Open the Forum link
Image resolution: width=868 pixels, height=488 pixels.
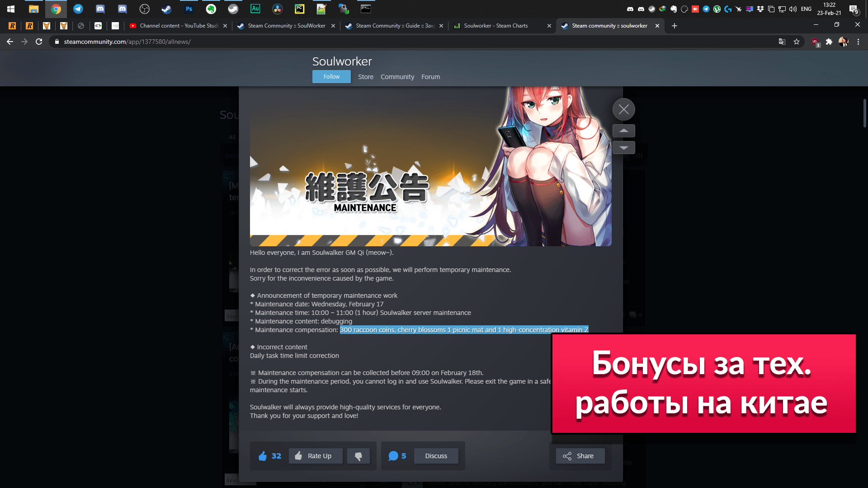click(431, 77)
